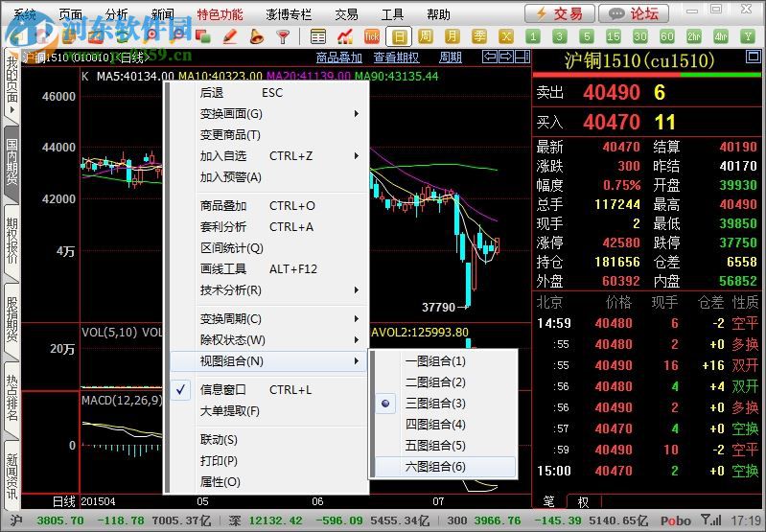Expand the 加入自选 submenu
This screenshot has width=766, height=532.
coord(268,156)
